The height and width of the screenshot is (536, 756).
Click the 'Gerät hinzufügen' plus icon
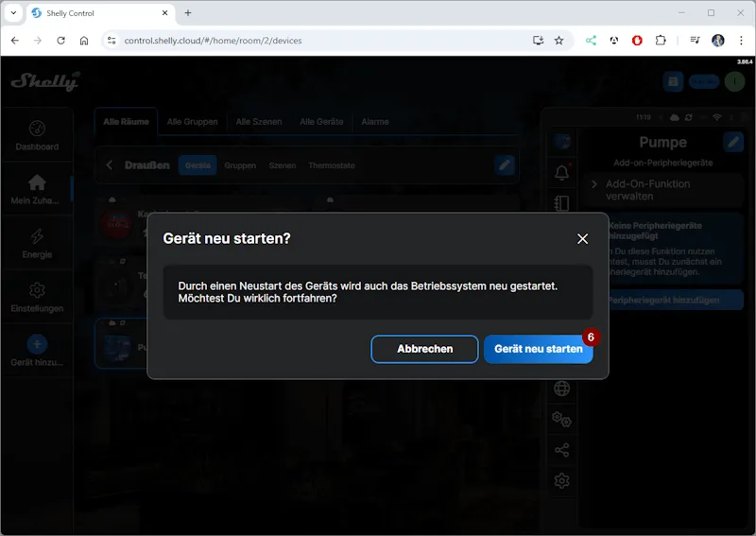click(37, 345)
